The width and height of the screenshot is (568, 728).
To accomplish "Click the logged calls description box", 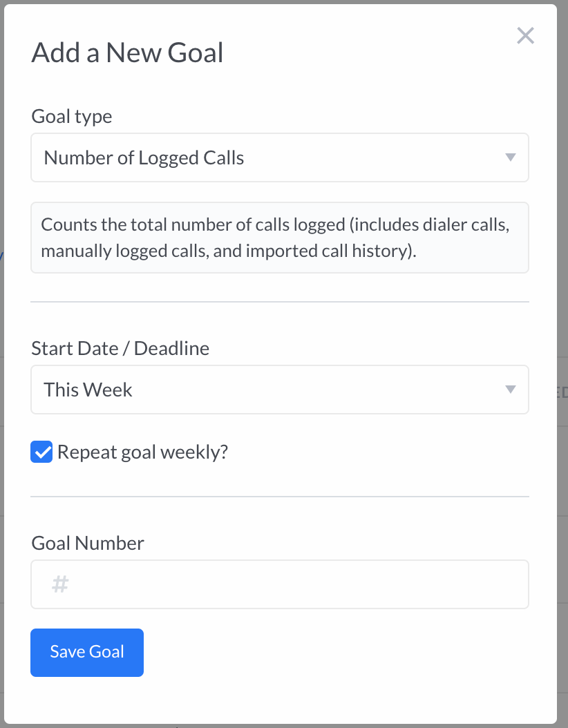I will click(280, 238).
